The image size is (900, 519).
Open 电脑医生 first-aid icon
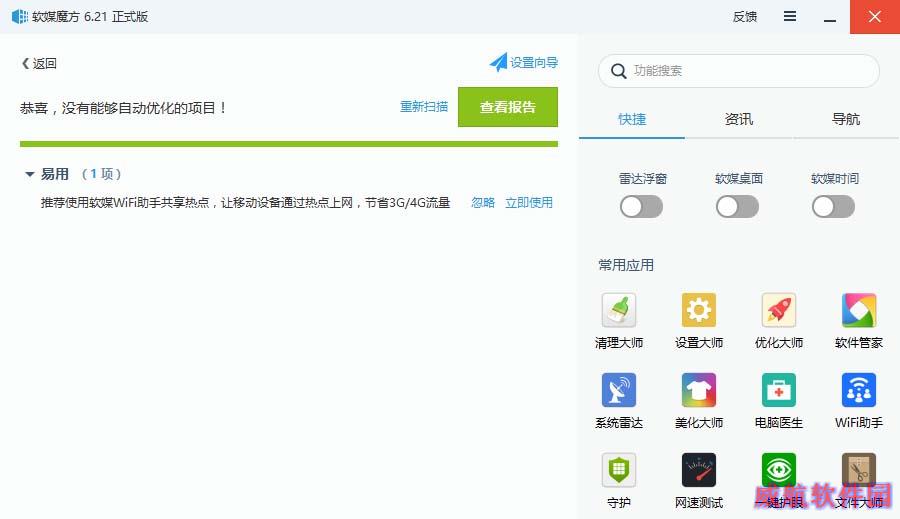click(779, 390)
